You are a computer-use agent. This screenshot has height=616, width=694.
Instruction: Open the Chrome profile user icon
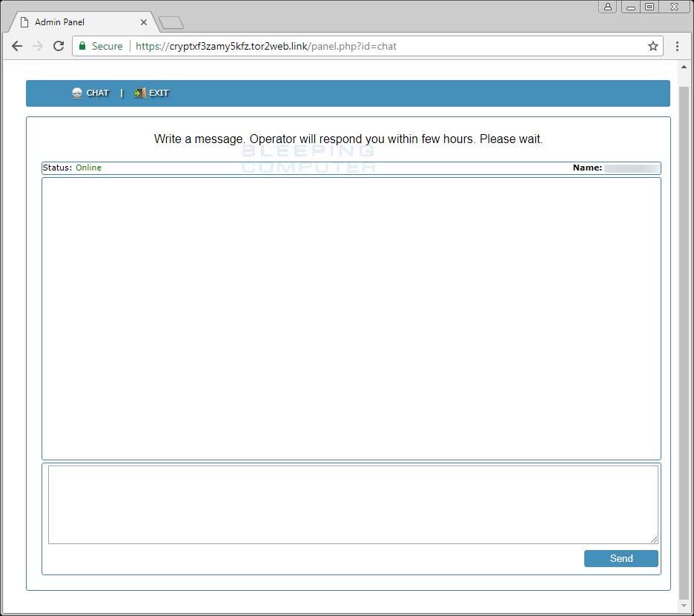[608, 7]
